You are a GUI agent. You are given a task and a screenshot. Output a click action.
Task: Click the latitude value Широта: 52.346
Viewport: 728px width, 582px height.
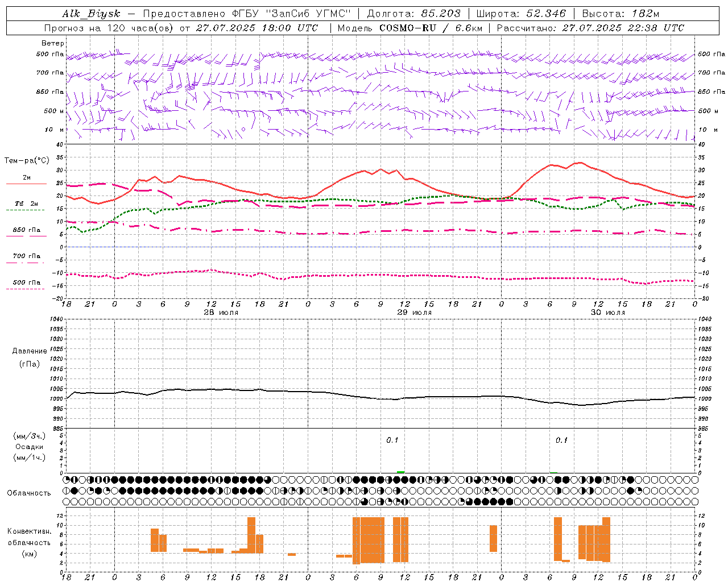522,14
